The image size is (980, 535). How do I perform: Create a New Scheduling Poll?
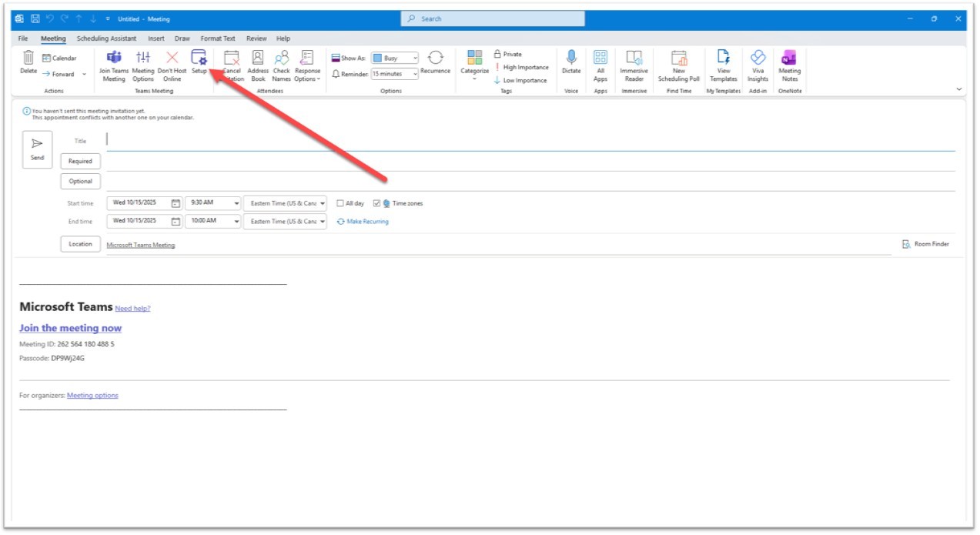[x=678, y=59]
